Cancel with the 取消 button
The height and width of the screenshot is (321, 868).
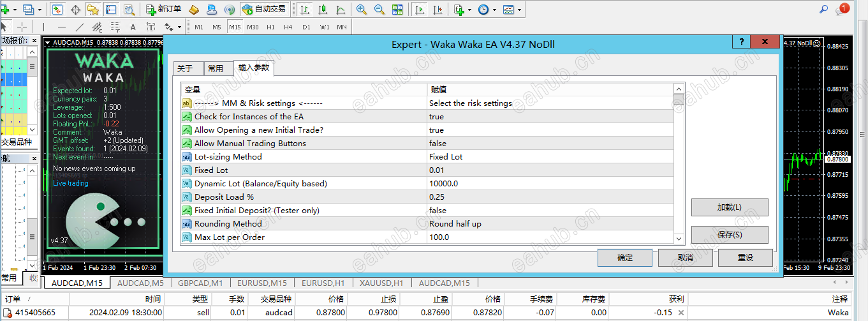685,258
